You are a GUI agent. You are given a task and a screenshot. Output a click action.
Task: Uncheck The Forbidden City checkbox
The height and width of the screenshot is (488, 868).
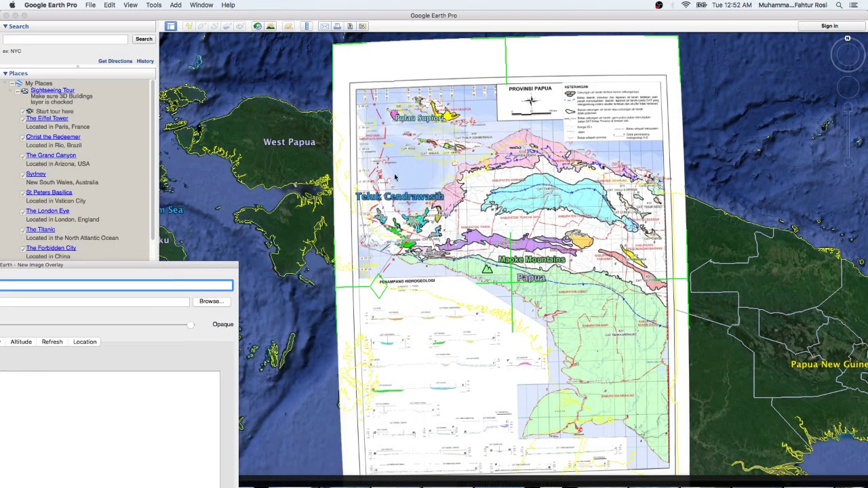(22, 248)
